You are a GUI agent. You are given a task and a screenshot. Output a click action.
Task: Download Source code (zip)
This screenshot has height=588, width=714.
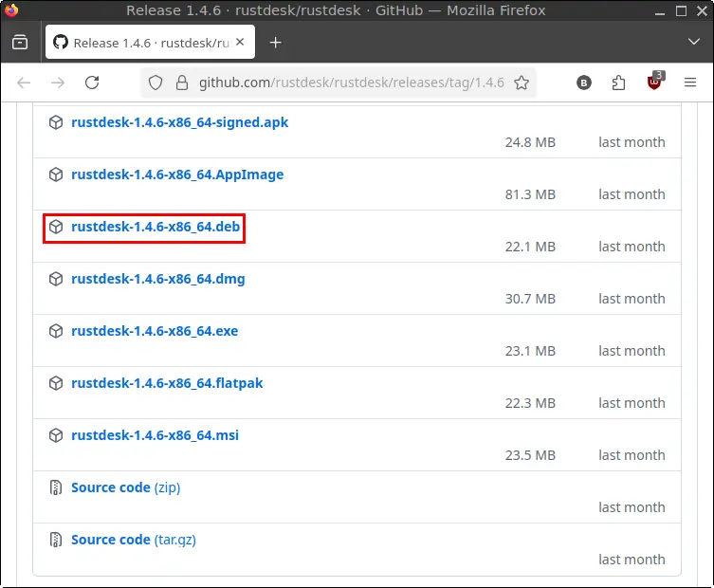coord(126,487)
